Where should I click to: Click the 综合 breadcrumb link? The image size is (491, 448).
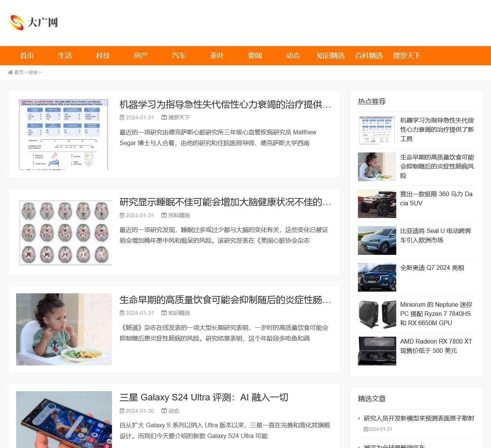pos(33,72)
